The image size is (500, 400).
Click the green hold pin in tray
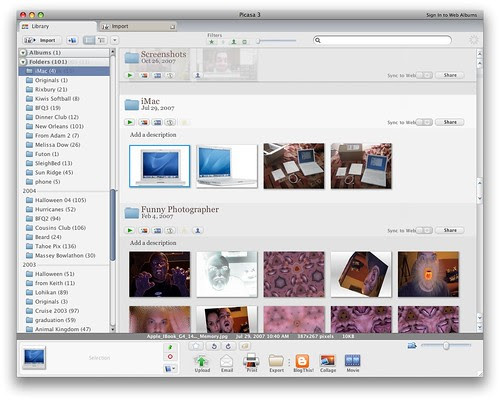[170, 348]
